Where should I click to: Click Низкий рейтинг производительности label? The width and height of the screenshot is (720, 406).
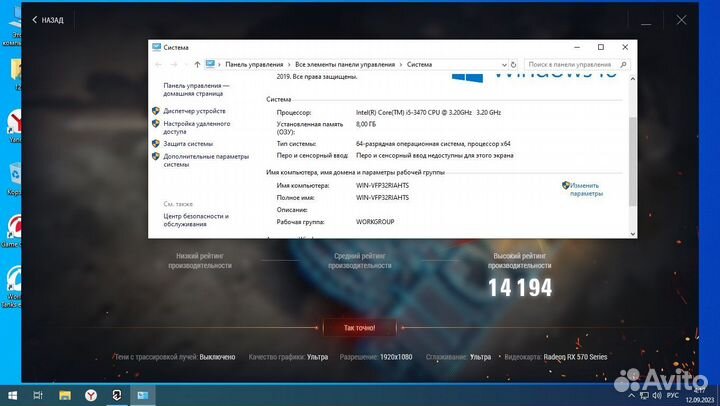click(200, 260)
